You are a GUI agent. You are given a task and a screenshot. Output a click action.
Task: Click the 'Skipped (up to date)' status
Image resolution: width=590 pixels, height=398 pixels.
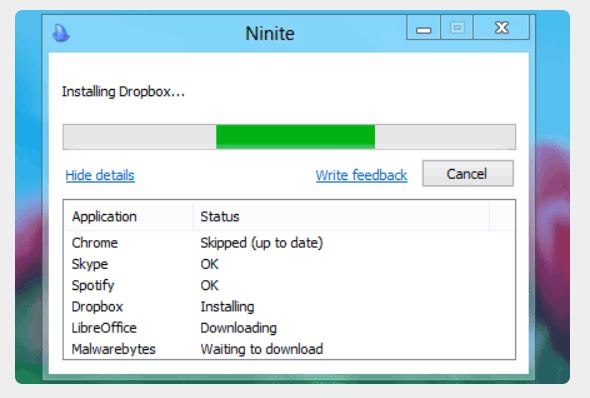click(262, 243)
